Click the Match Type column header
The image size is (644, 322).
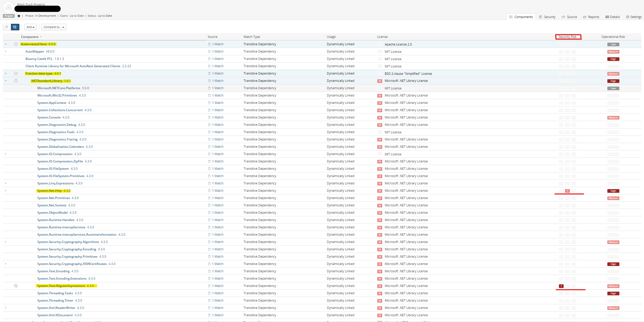coord(252,37)
